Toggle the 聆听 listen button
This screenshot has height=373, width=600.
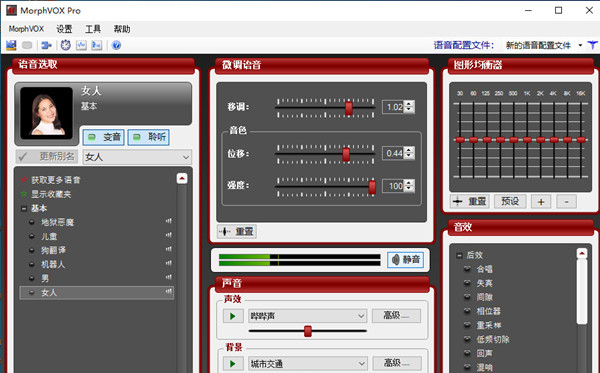pyautogui.click(x=149, y=137)
